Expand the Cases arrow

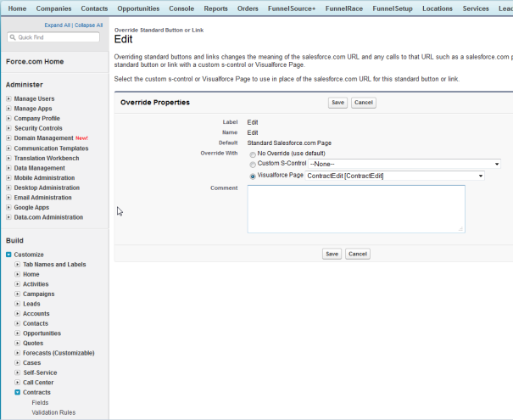[x=18, y=362]
